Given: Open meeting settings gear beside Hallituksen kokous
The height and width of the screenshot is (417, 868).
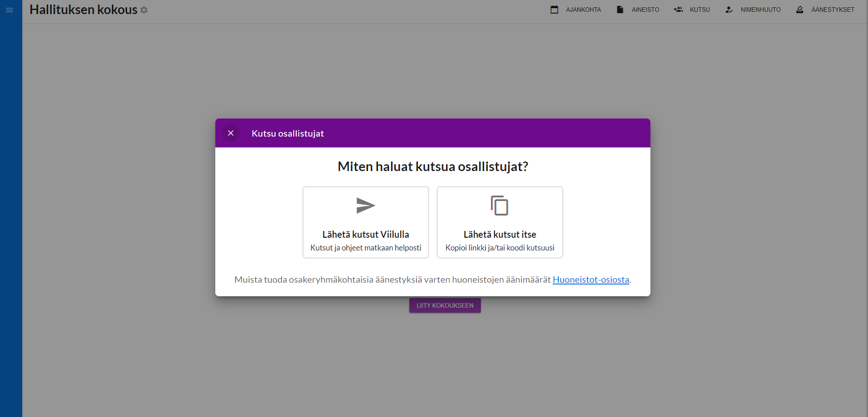Looking at the screenshot, I should click(x=144, y=10).
